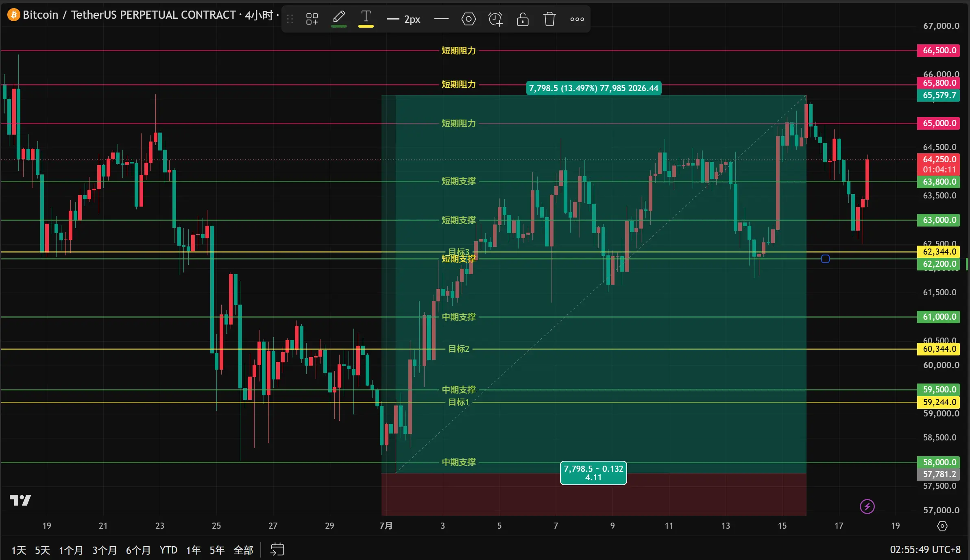Open line color pencil tool

coord(339,18)
